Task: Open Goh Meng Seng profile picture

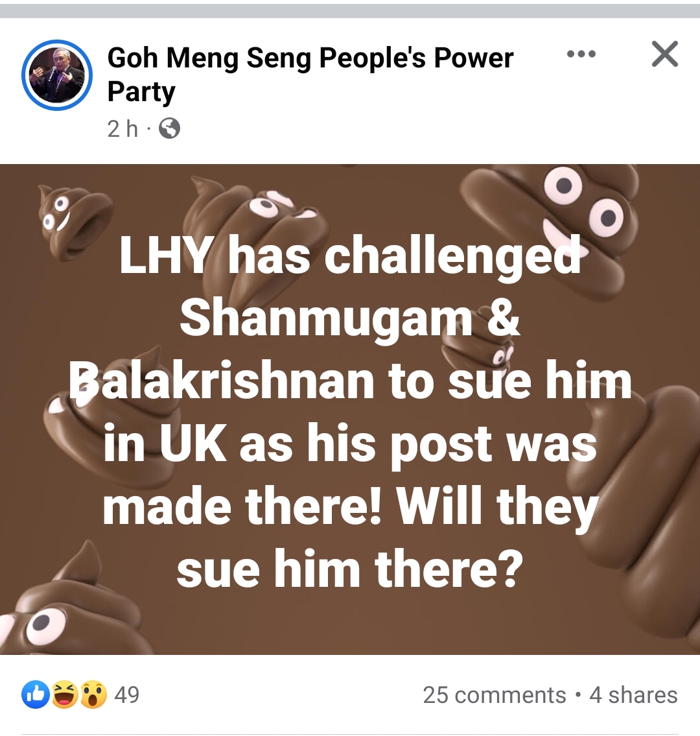Action: point(57,75)
